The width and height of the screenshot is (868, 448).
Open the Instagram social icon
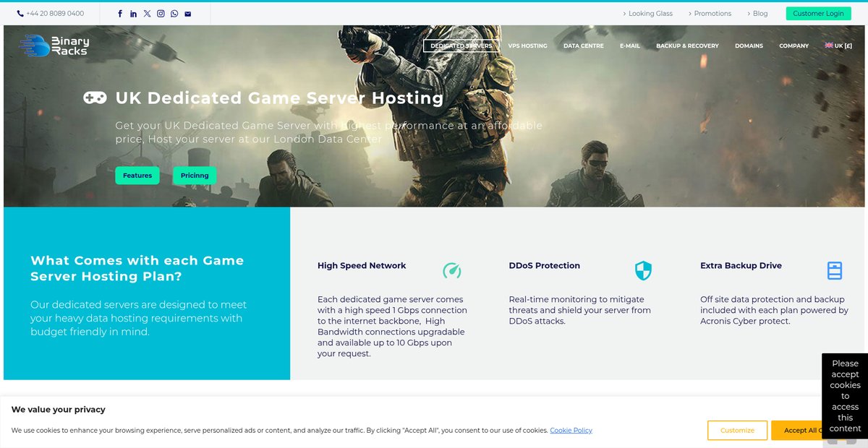click(x=161, y=14)
